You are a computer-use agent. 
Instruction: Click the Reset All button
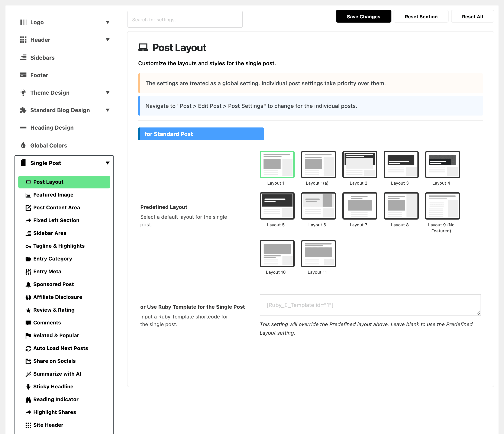[x=472, y=17]
